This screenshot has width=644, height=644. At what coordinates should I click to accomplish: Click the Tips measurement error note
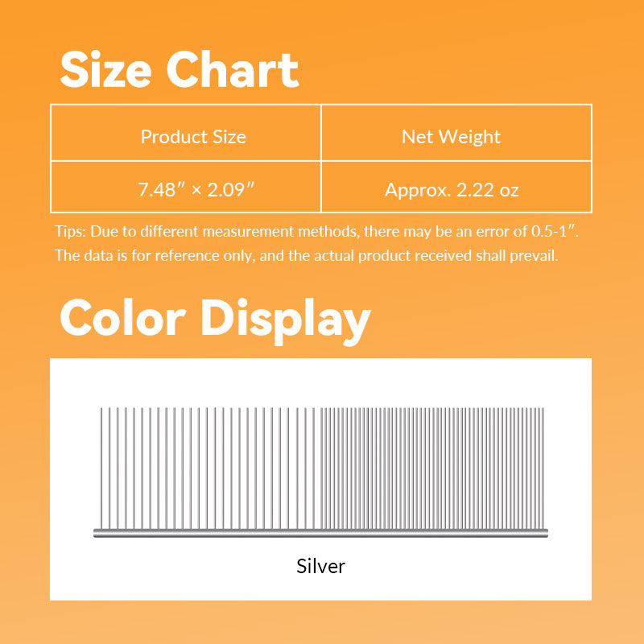click(x=316, y=232)
